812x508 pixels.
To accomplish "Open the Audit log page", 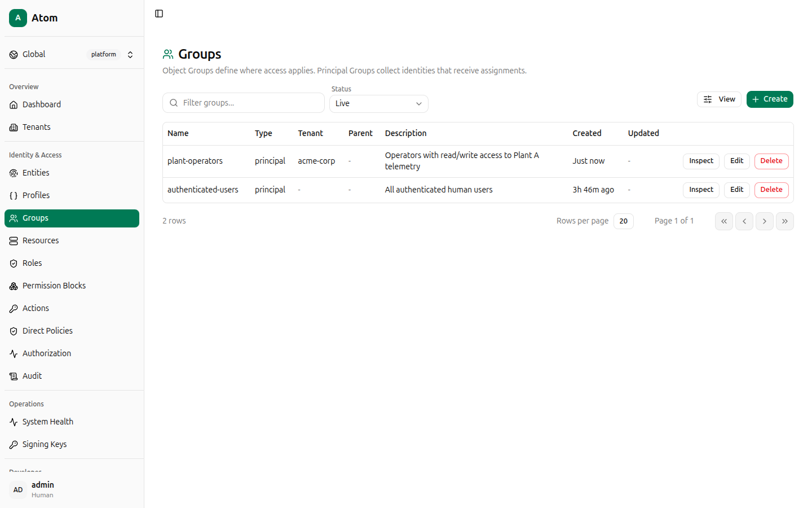I will [72, 376].
